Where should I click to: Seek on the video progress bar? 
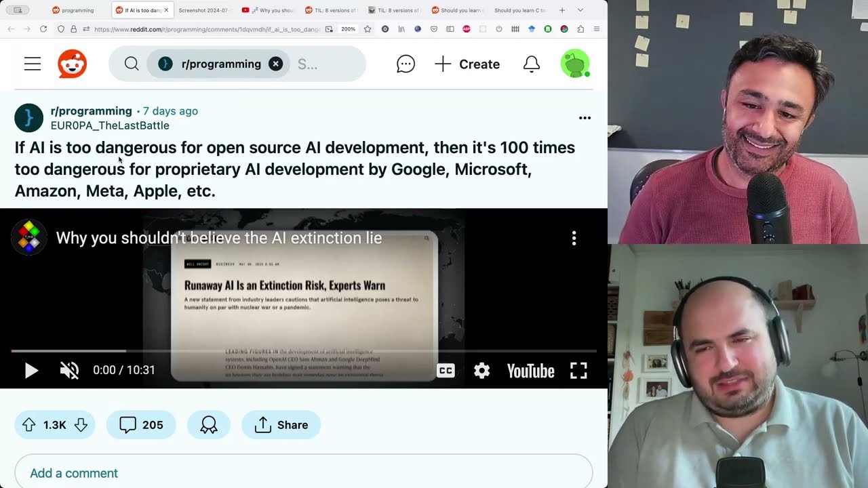pyautogui.click(x=304, y=351)
